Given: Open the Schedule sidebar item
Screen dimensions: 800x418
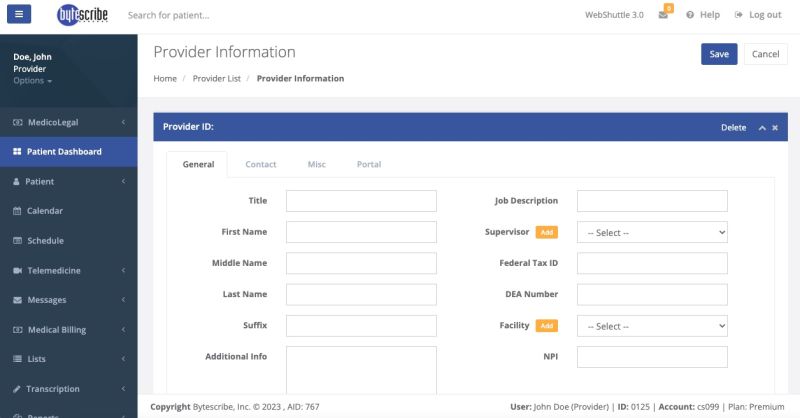Looking at the screenshot, I should [45, 241].
